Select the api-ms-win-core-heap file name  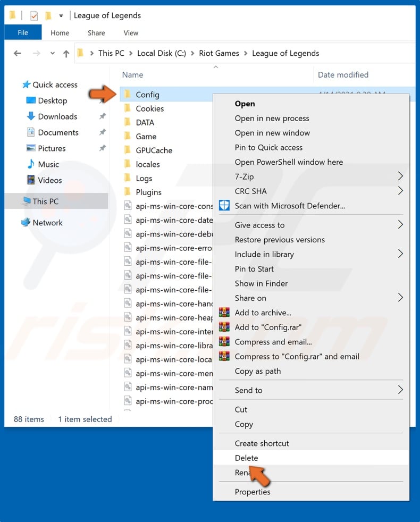[x=174, y=318]
